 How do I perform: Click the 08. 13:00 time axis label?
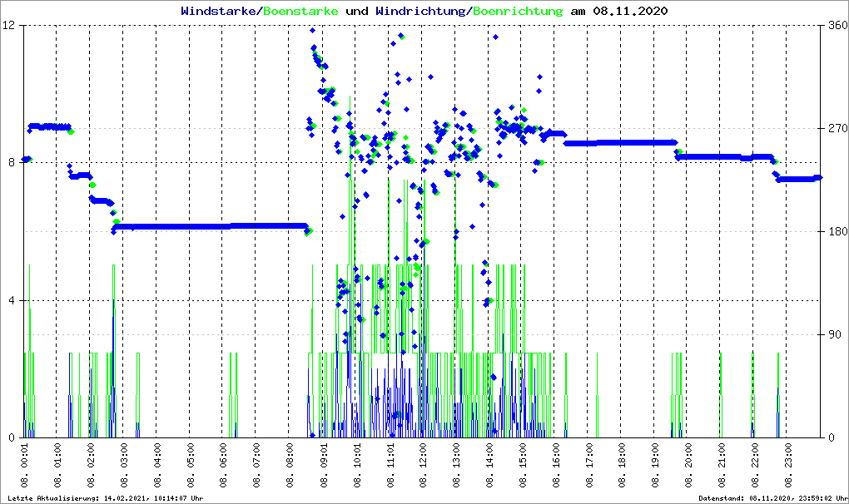coord(456,466)
